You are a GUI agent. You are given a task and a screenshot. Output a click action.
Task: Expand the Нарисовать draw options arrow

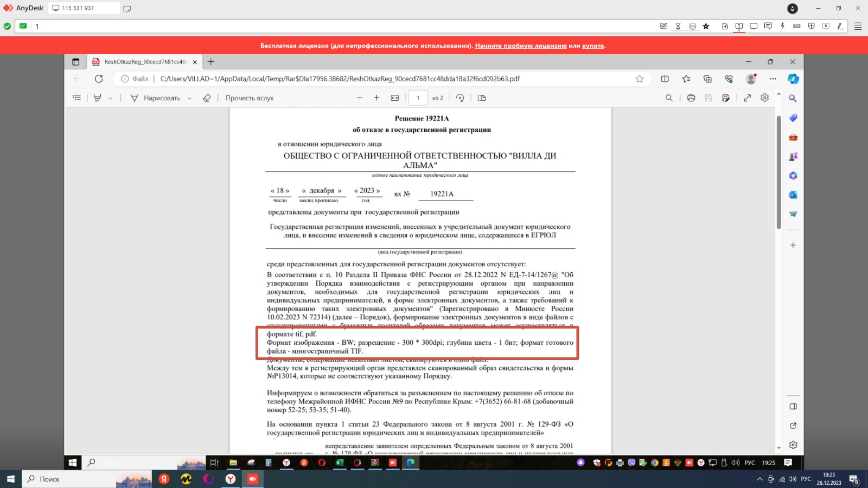coord(189,99)
